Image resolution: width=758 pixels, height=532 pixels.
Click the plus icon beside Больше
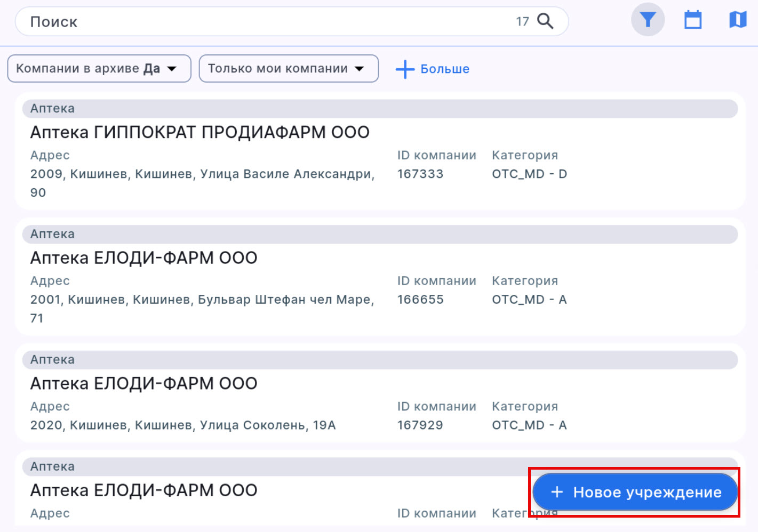pyautogui.click(x=405, y=69)
